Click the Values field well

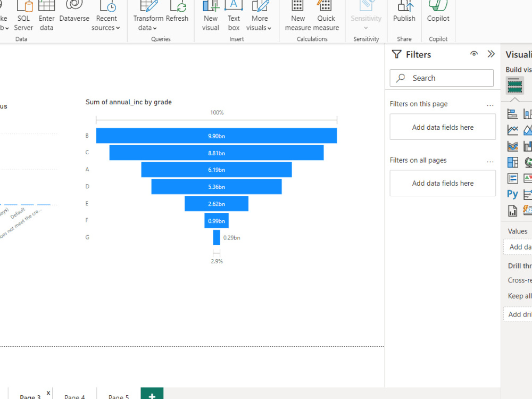518,247
